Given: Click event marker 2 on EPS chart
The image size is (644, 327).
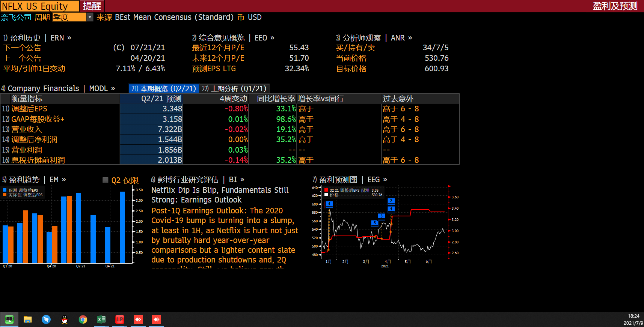Looking at the screenshot, I should [x=391, y=201].
